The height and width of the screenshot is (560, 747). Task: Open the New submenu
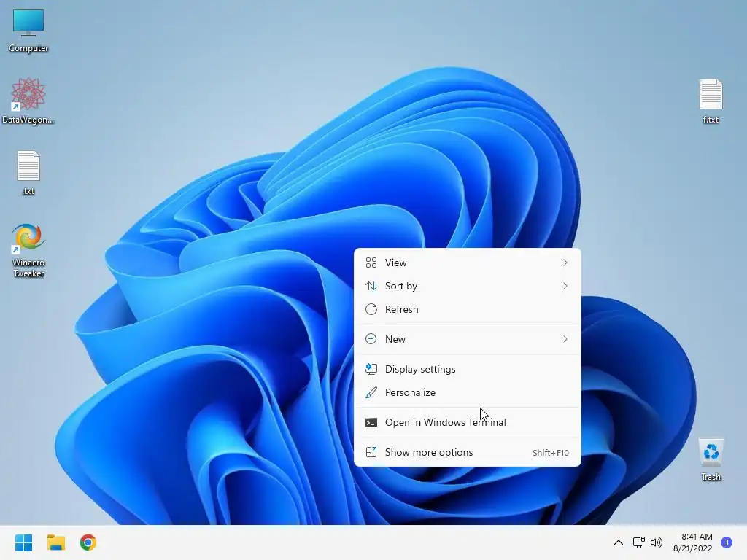(x=468, y=340)
